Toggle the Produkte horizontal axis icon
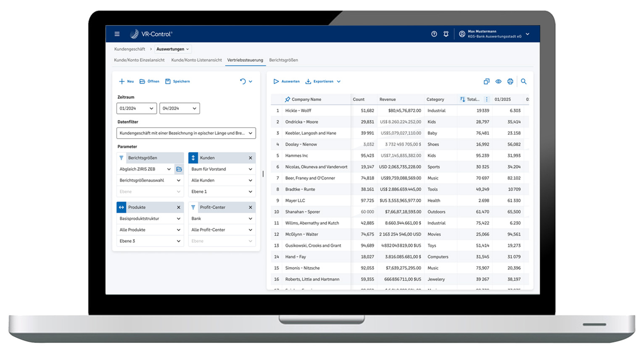This screenshot has width=644, height=352. click(121, 208)
